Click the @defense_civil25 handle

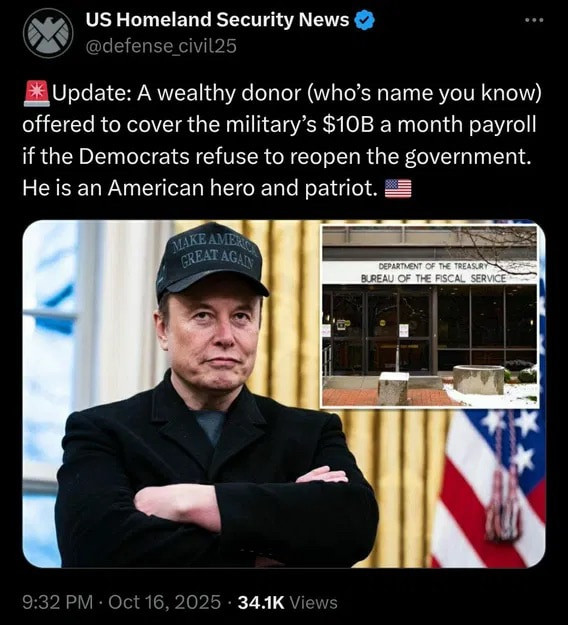tap(161, 46)
